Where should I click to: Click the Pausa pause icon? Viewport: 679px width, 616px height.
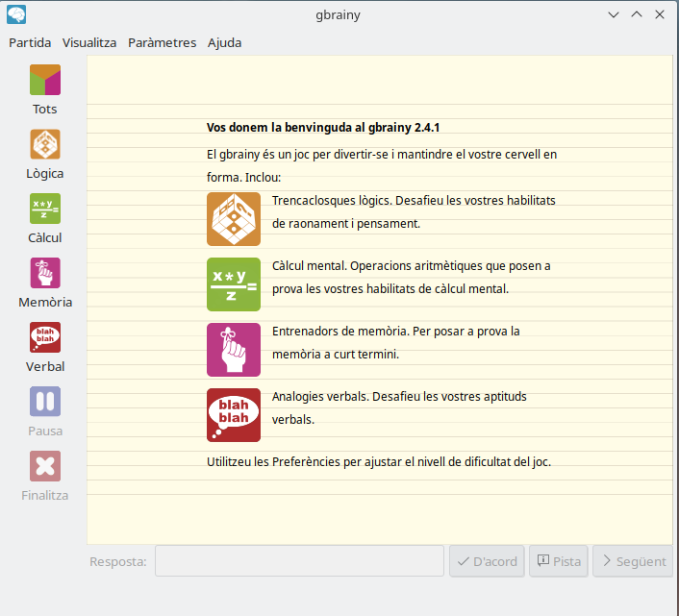click(x=45, y=402)
